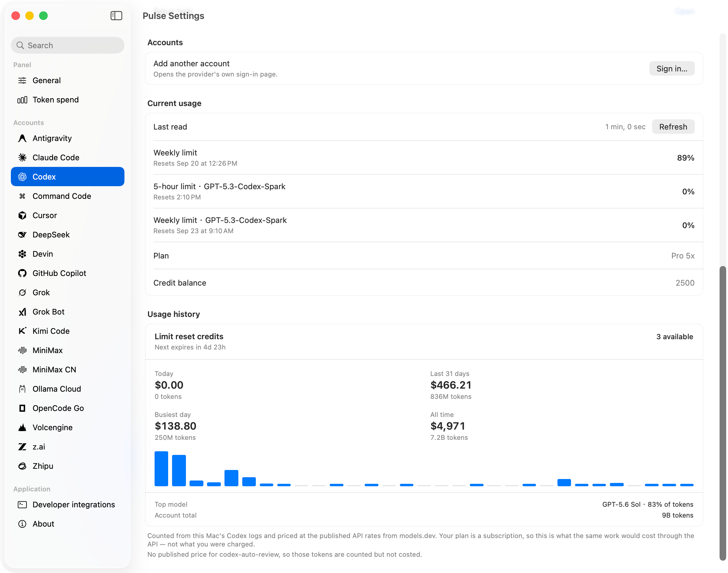This screenshot has height=573, width=728.
Task: Select the Cursor sidebar entry
Action: [67, 215]
